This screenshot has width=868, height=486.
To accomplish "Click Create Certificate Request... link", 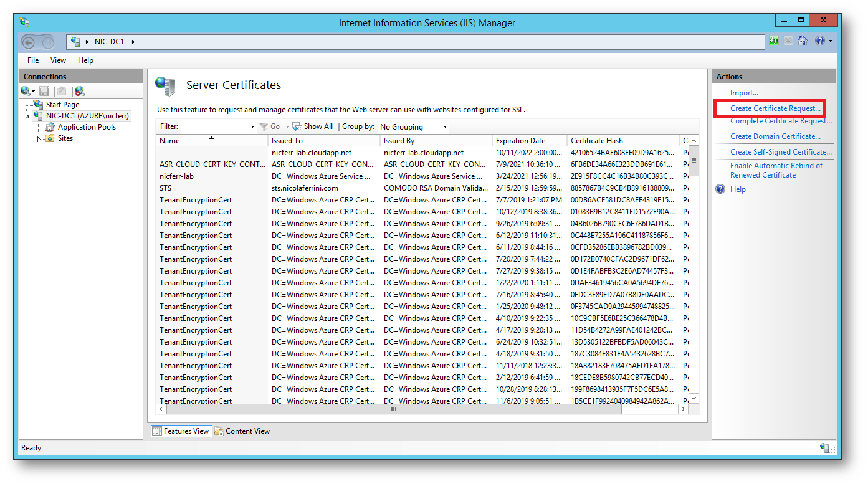I will tap(775, 108).
